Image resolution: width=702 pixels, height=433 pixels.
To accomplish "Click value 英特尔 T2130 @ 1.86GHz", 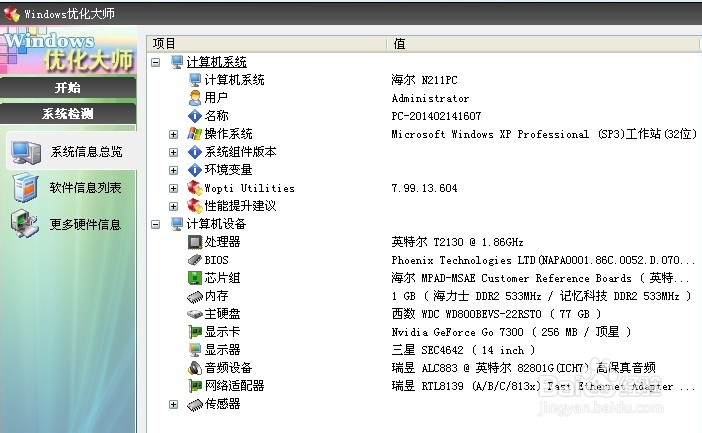I will tap(457, 242).
